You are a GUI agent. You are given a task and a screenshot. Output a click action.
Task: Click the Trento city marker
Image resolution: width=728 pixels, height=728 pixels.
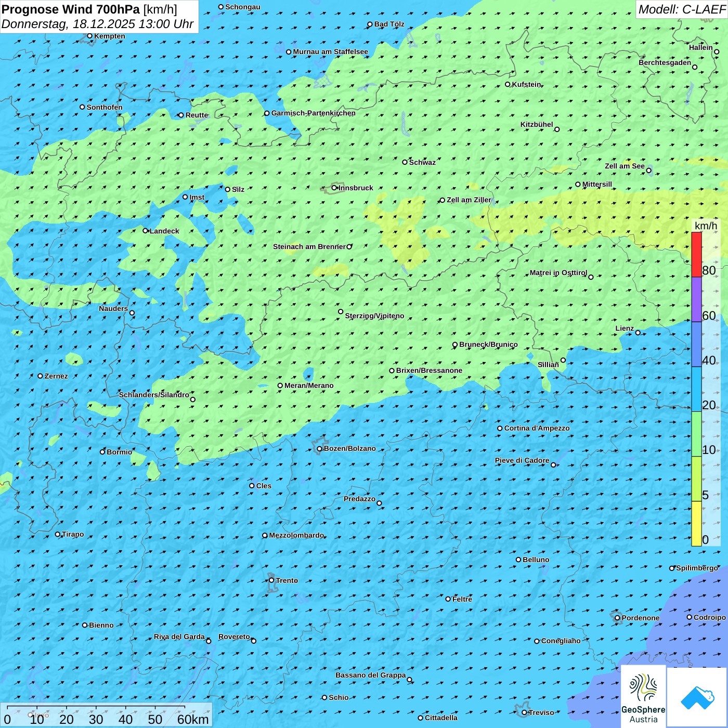click(x=271, y=580)
